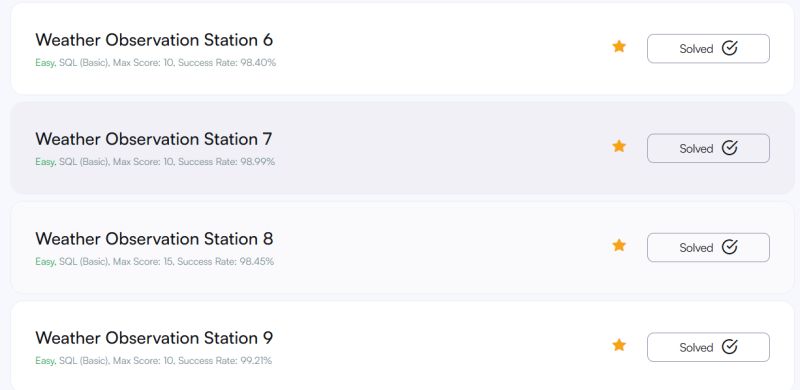Open the Weather Observation Station 6 challenge title
This screenshot has height=390, width=800.
(154, 40)
